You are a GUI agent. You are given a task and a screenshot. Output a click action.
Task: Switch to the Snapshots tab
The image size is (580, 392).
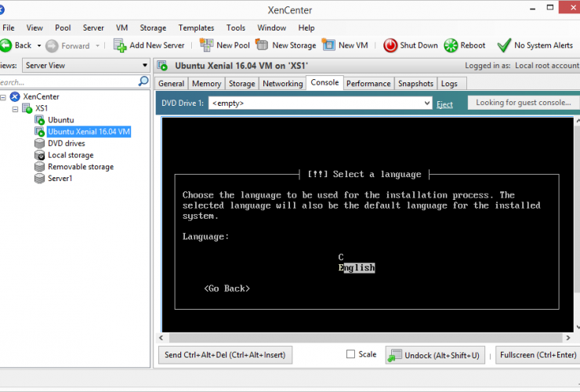pyautogui.click(x=415, y=83)
